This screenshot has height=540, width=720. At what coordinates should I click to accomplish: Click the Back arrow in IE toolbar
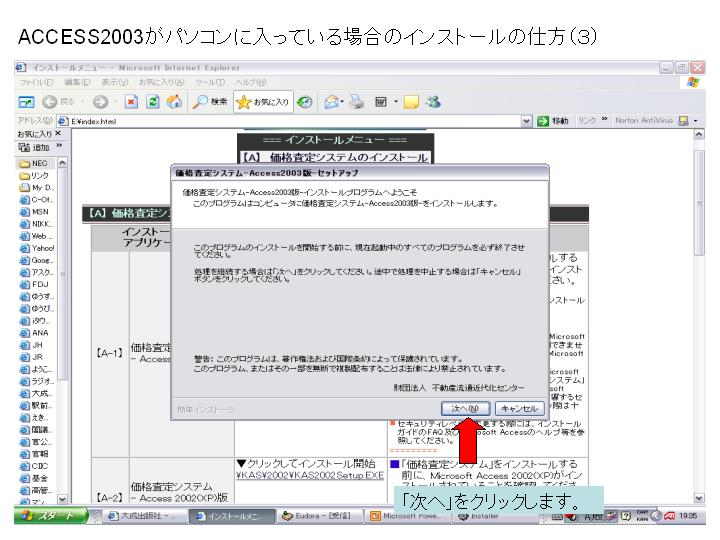point(50,101)
